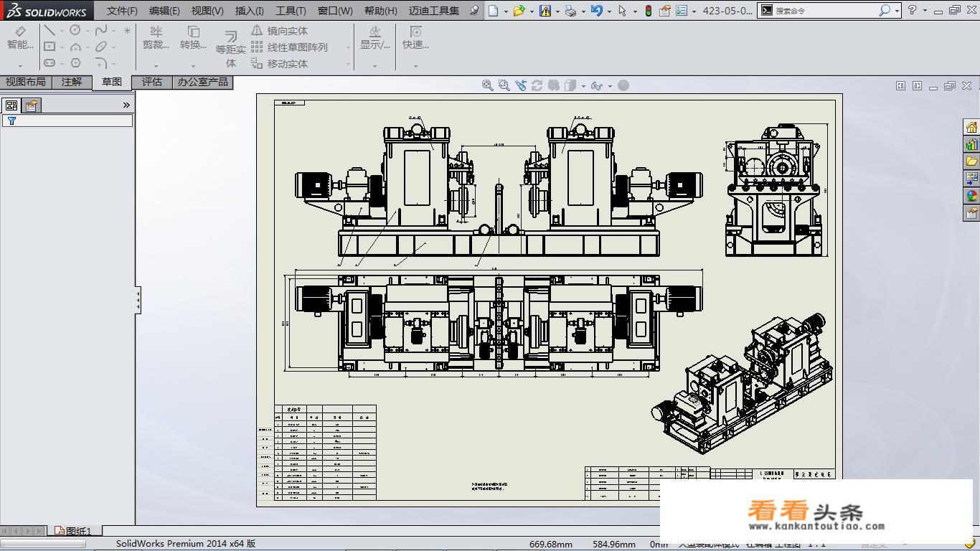Click Offset Entities (等距实体) tool
The image size is (980, 551).
(230, 49)
